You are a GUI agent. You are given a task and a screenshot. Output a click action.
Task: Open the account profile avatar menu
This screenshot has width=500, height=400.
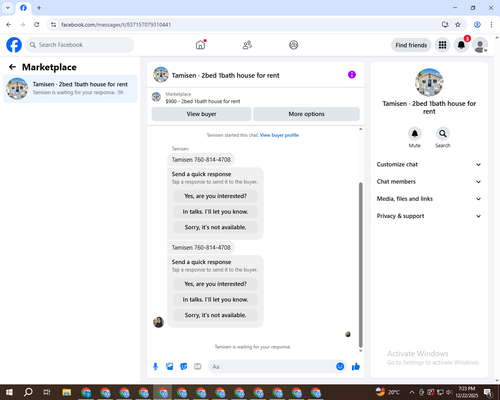(480, 45)
